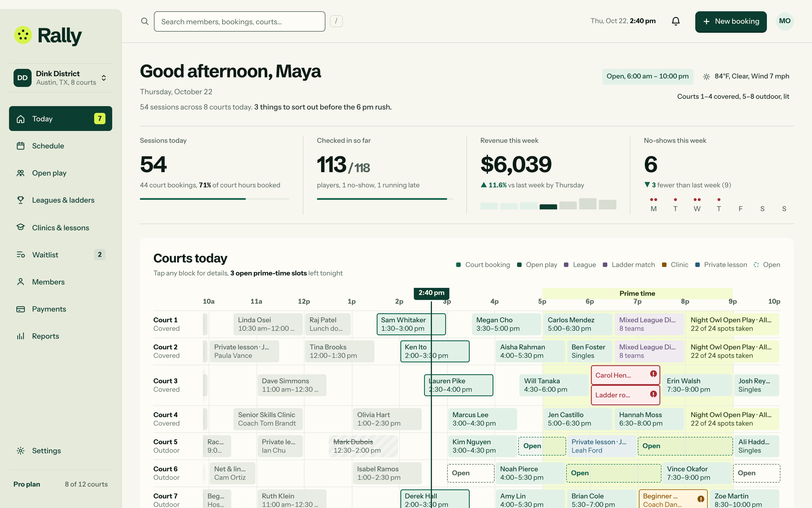
Task: Focus the search members, bookings, courts field
Action: pyautogui.click(x=240, y=21)
